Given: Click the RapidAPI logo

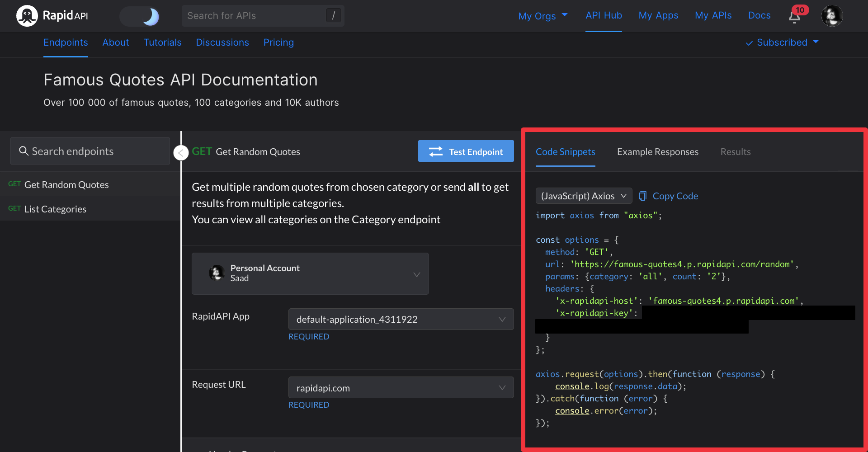Looking at the screenshot, I should [x=52, y=16].
